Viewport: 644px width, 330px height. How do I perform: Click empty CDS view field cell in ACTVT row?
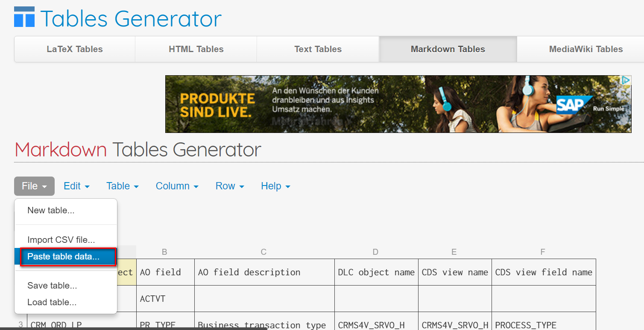pyautogui.click(x=544, y=299)
